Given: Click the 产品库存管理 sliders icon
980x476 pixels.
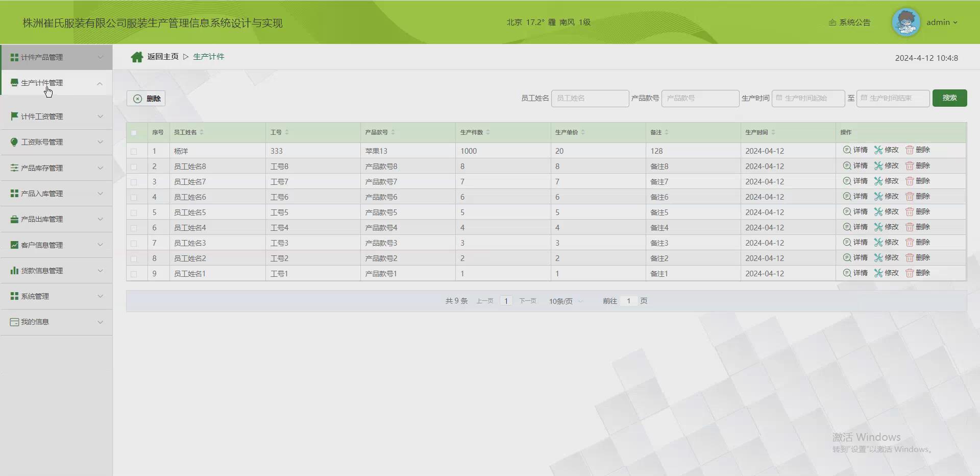Looking at the screenshot, I should click(14, 168).
